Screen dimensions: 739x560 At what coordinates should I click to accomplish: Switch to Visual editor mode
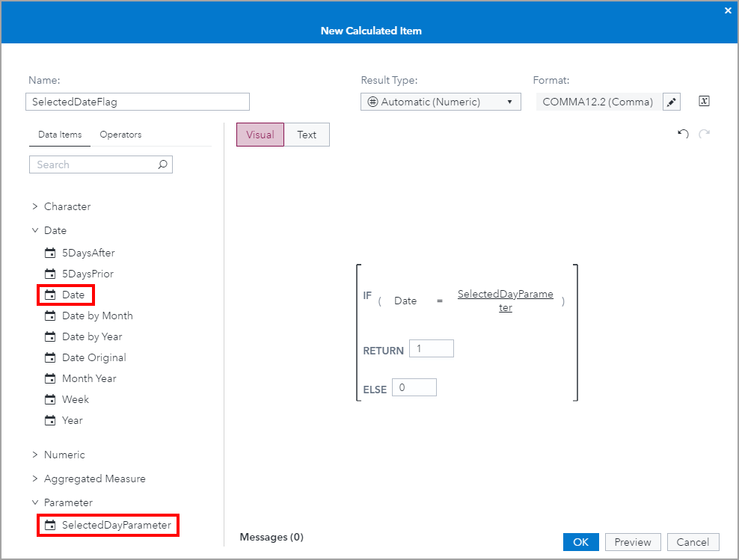point(260,135)
